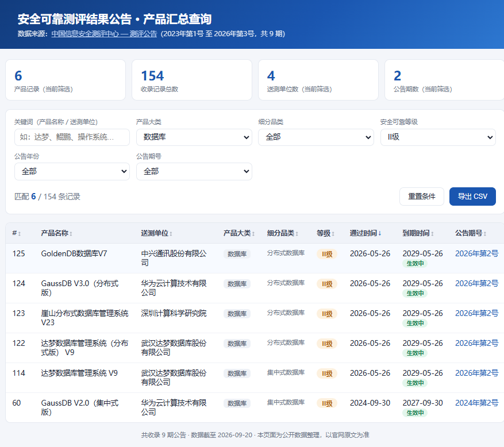Click the 产品记录 stat card showing 6

coord(66,80)
